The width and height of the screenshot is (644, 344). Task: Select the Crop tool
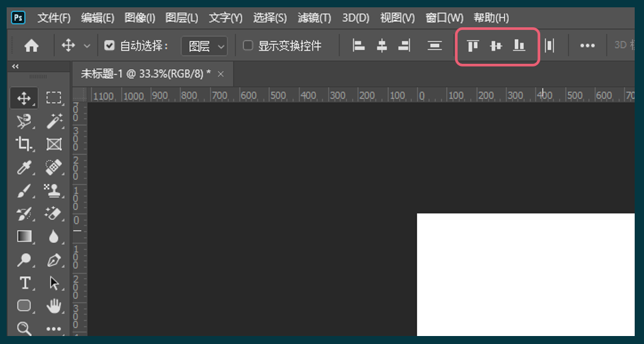(x=24, y=144)
